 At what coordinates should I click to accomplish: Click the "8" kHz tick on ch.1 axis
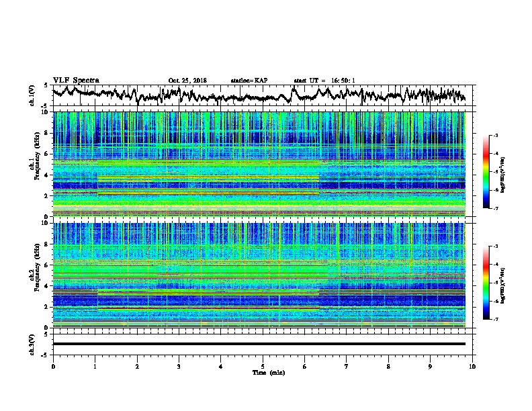(47, 133)
